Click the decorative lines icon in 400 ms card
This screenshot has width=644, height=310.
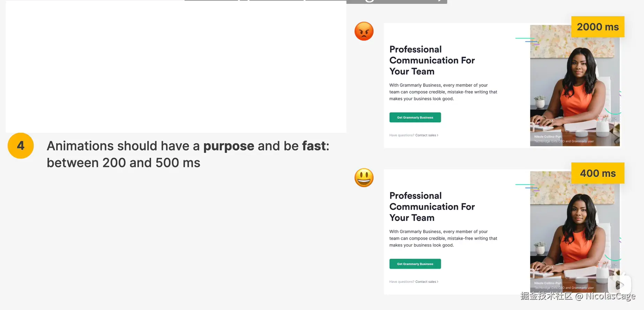[527, 187]
